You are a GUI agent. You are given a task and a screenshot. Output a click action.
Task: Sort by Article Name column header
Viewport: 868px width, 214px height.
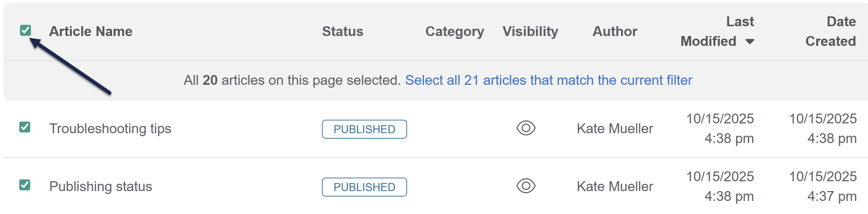(x=91, y=31)
